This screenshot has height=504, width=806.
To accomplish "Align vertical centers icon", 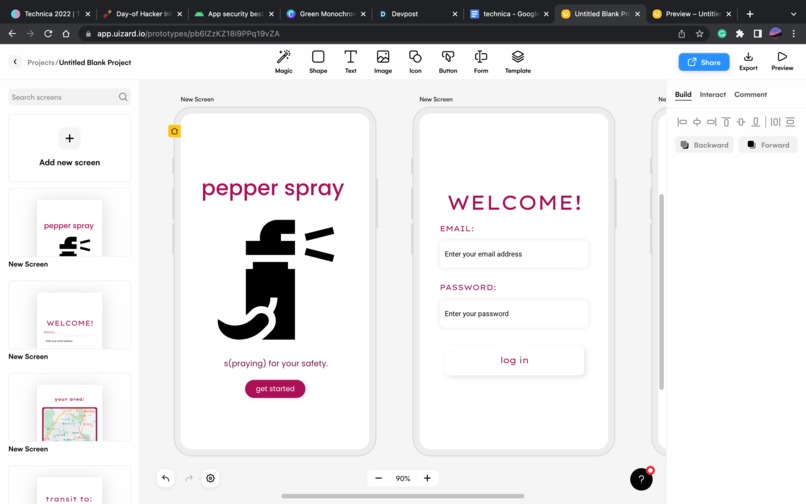I will (741, 122).
